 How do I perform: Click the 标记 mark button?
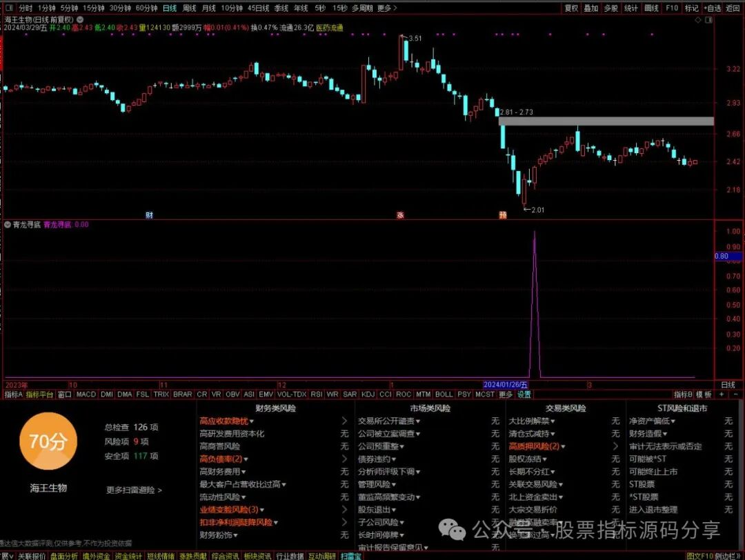(x=692, y=8)
